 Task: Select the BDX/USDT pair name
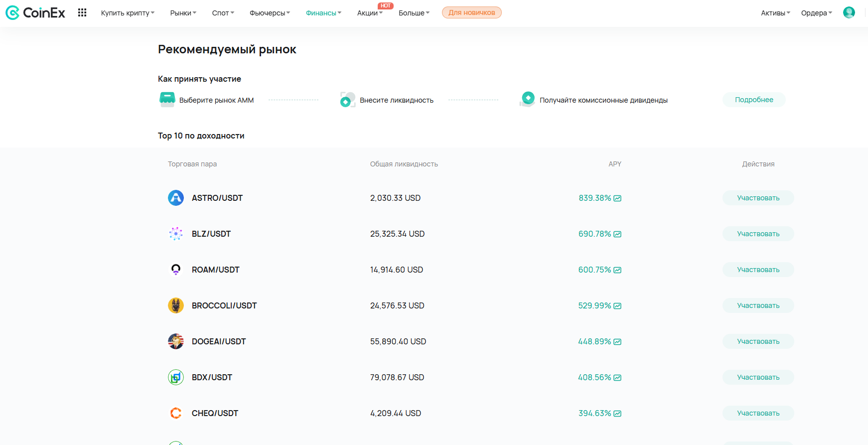pos(212,377)
